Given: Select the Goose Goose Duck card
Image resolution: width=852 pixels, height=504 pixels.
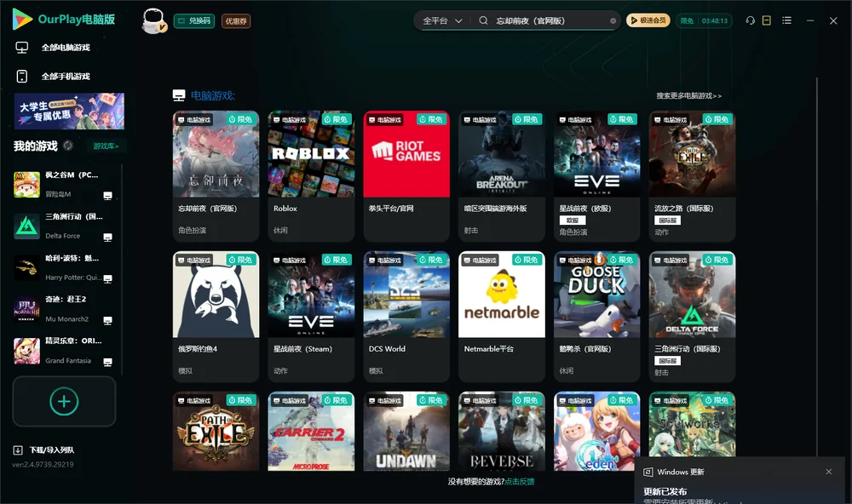Looking at the screenshot, I should click(596, 317).
